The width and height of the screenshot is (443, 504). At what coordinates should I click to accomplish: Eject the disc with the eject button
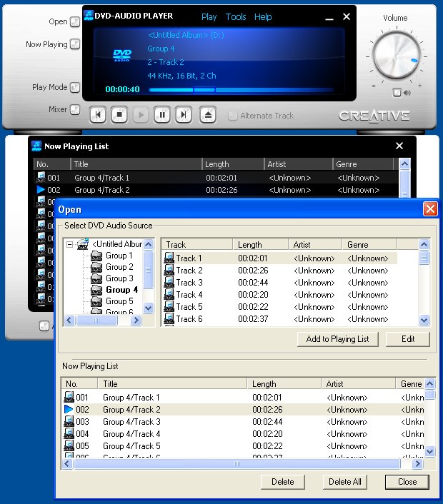click(208, 115)
